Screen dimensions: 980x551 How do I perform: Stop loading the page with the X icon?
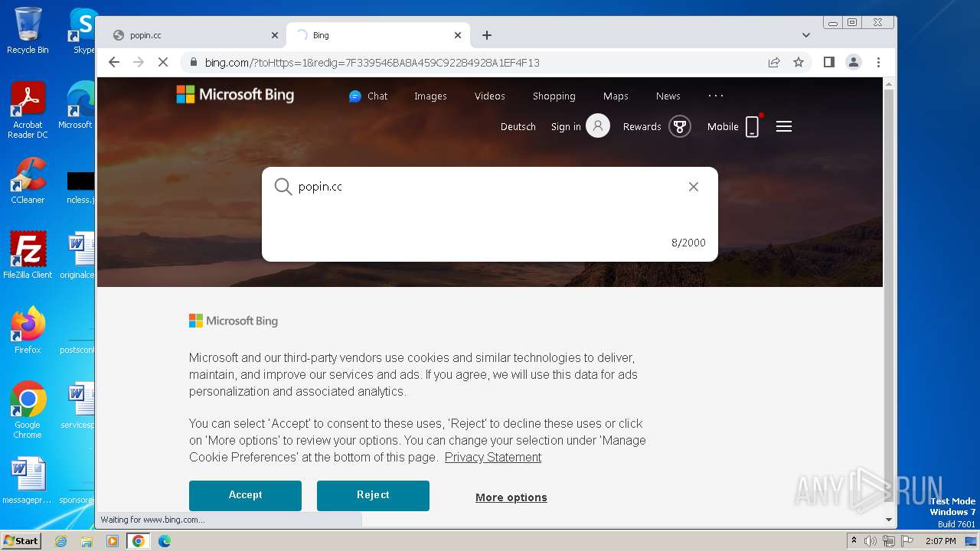[x=163, y=62]
